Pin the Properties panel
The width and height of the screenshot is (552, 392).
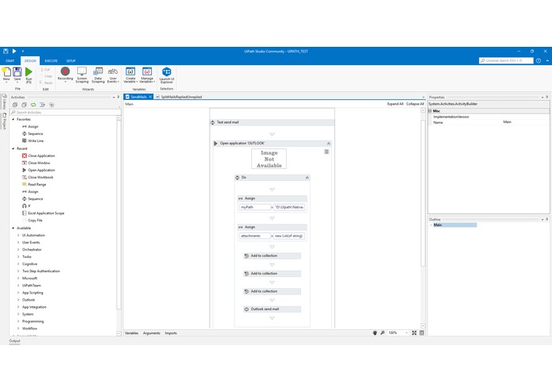546,97
